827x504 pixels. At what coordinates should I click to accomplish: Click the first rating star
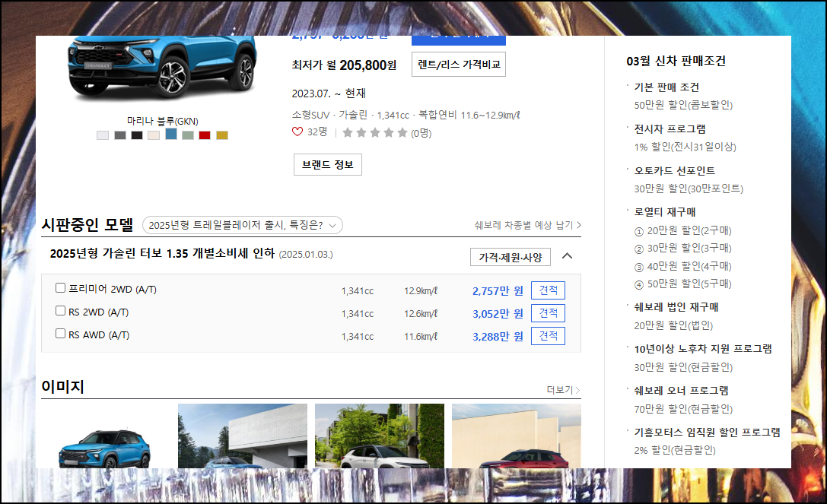pos(348,132)
